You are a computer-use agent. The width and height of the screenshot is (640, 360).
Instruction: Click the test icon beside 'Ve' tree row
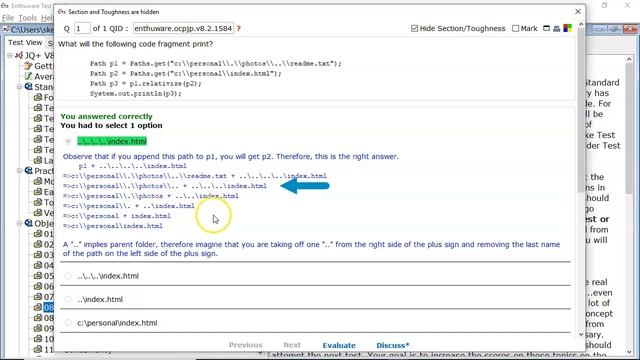pos(38,212)
